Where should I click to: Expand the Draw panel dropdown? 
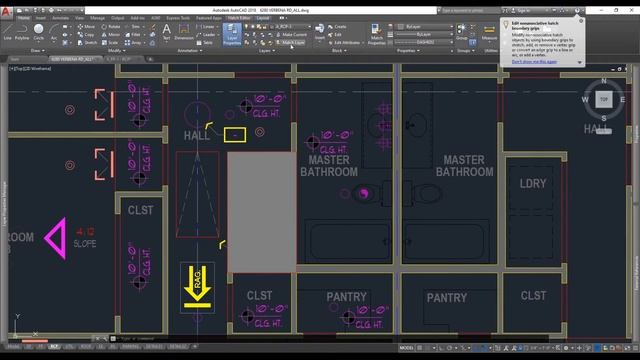pyautogui.click(x=38, y=51)
